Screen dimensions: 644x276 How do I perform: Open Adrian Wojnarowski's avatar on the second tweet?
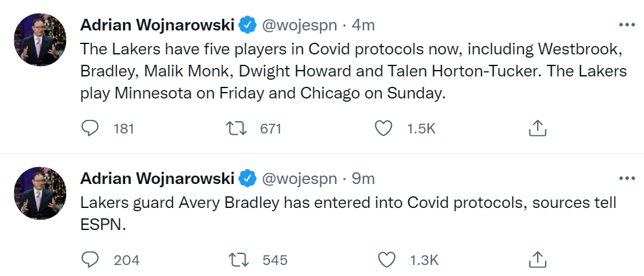click(40, 193)
